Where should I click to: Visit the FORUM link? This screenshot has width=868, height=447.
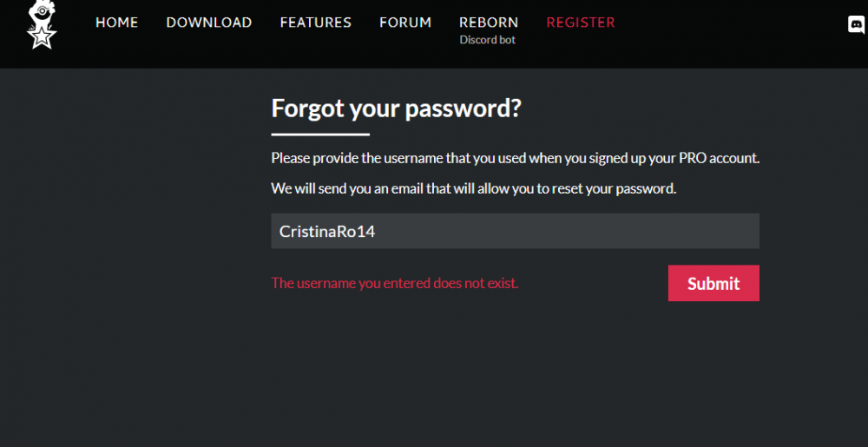405,23
